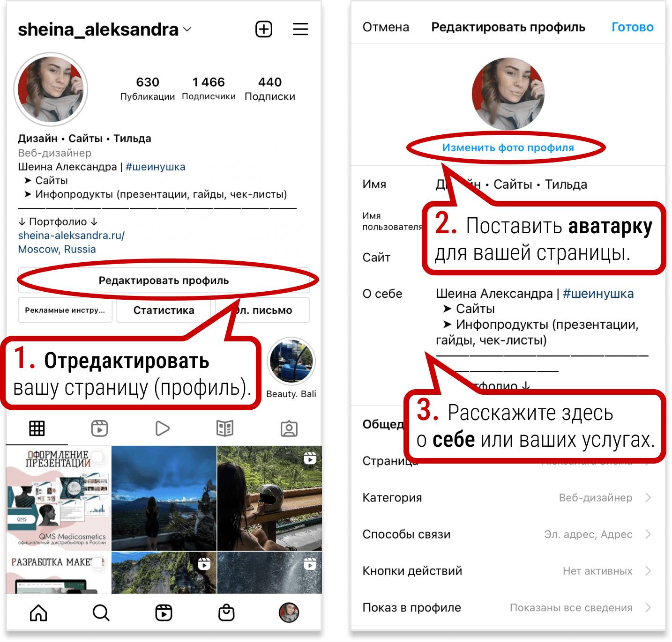This screenshot has width=672, height=642.
Task: Open the tagged photos tab icon
Action: [x=289, y=428]
